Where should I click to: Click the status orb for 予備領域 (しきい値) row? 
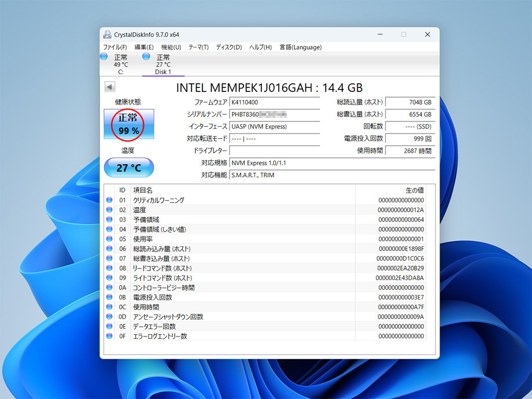point(109,229)
